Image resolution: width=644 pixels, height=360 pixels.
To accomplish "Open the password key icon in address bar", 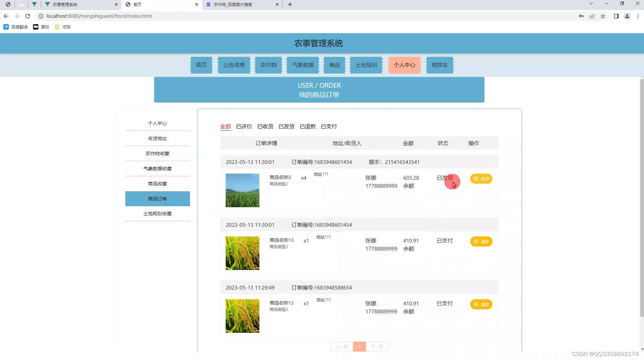I will [x=581, y=16].
